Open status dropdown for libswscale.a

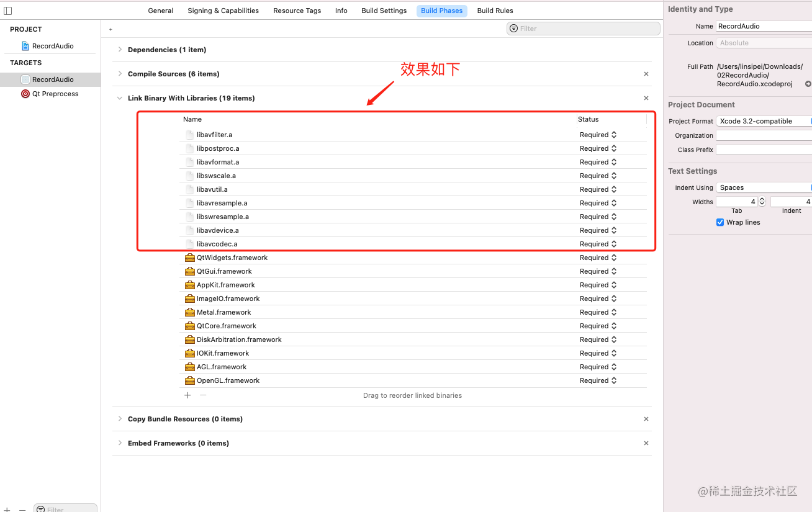[x=598, y=176]
